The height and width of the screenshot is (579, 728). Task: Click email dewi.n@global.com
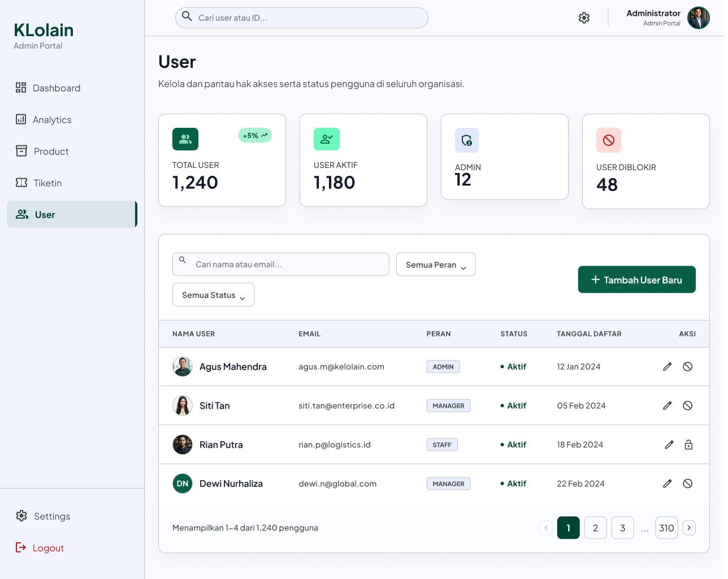(x=337, y=483)
